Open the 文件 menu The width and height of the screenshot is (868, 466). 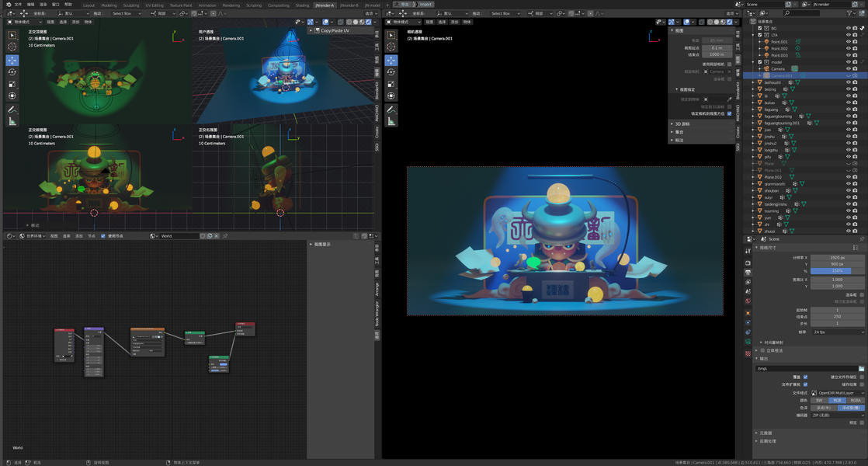coord(19,5)
